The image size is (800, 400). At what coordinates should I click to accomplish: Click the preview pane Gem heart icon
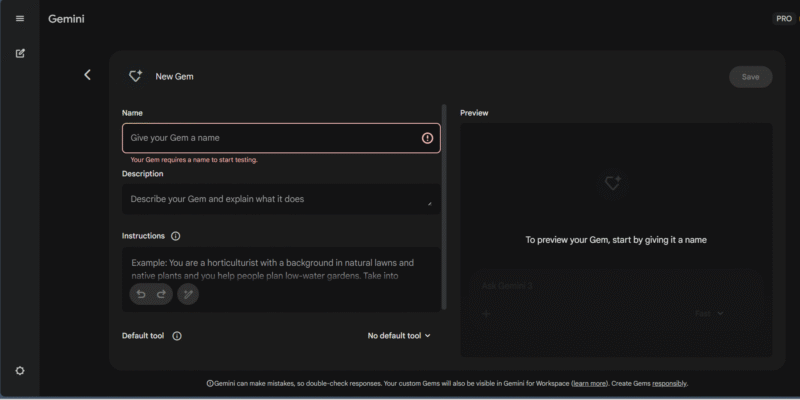612,183
